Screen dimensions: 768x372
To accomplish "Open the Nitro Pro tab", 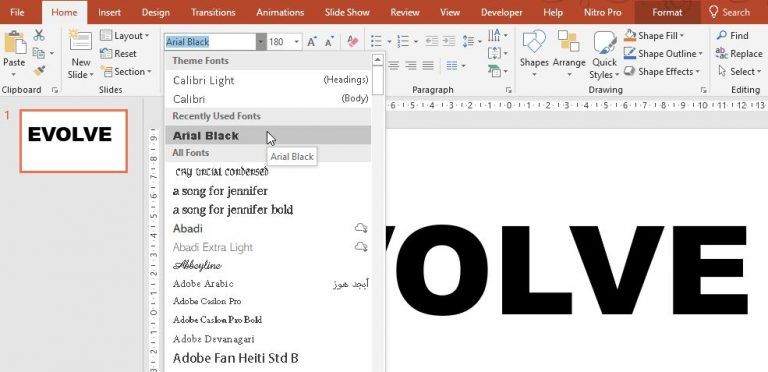I will 602,12.
